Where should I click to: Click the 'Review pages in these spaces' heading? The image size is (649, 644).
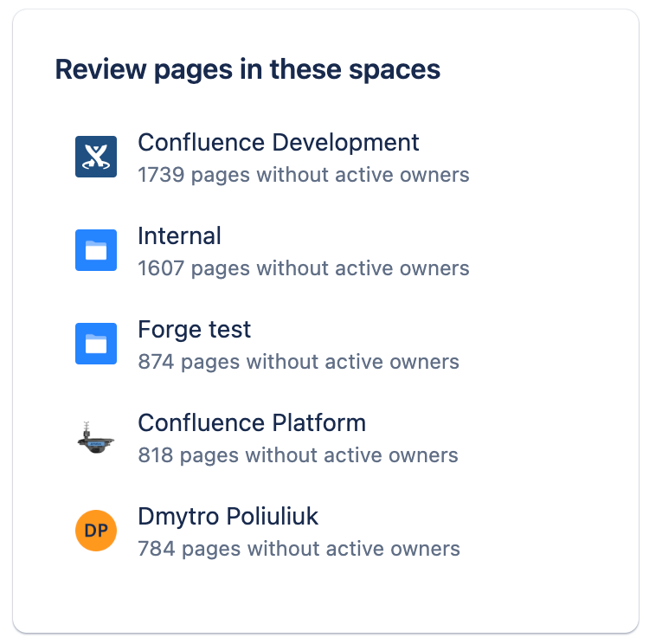pyautogui.click(x=247, y=69)
